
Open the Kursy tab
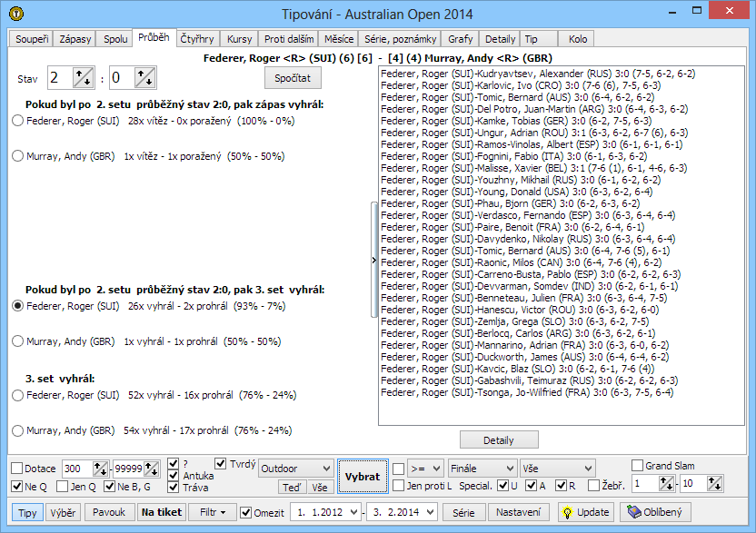point(240,39)
